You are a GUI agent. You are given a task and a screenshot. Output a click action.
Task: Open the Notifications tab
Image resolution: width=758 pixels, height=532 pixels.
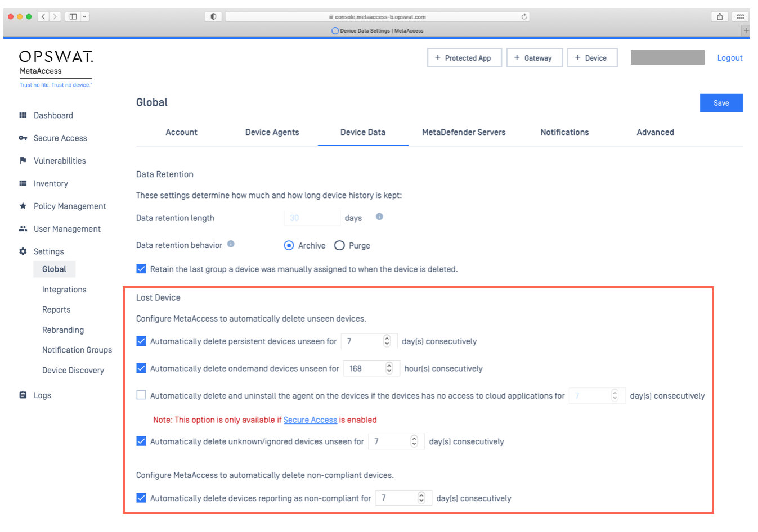tap(564, 132)
